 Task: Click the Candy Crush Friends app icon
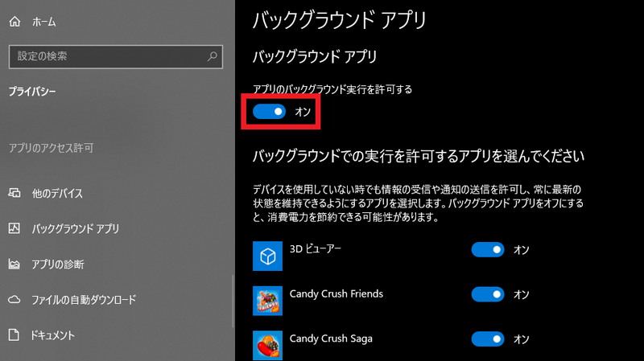pyautogui.click(x=267, y=301)
